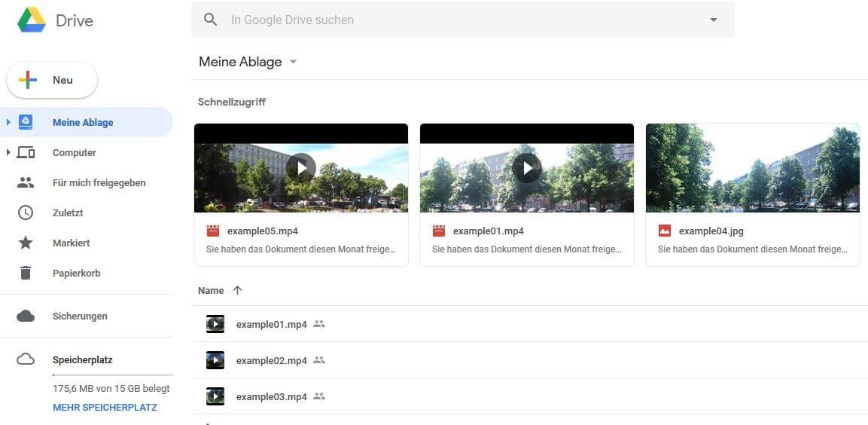
Task: Select Für mich freigegeben in sidebar
Action: click(99, 182)
